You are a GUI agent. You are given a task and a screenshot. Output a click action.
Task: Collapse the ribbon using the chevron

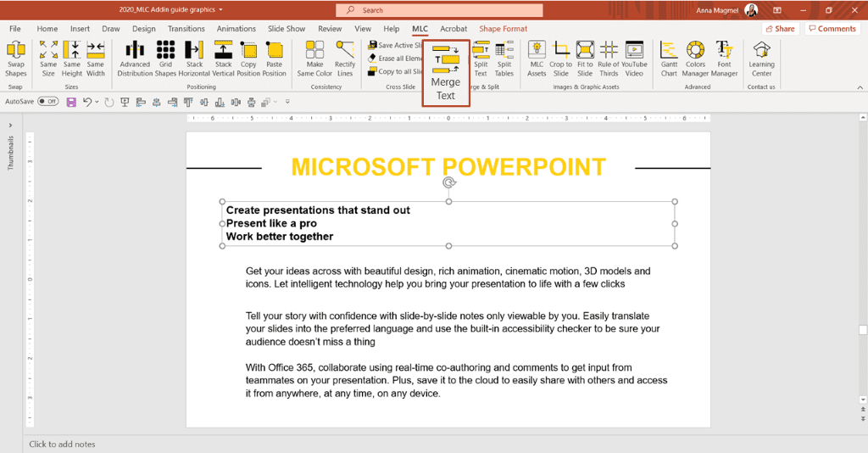pyautogui.click(x=860, y=87)
